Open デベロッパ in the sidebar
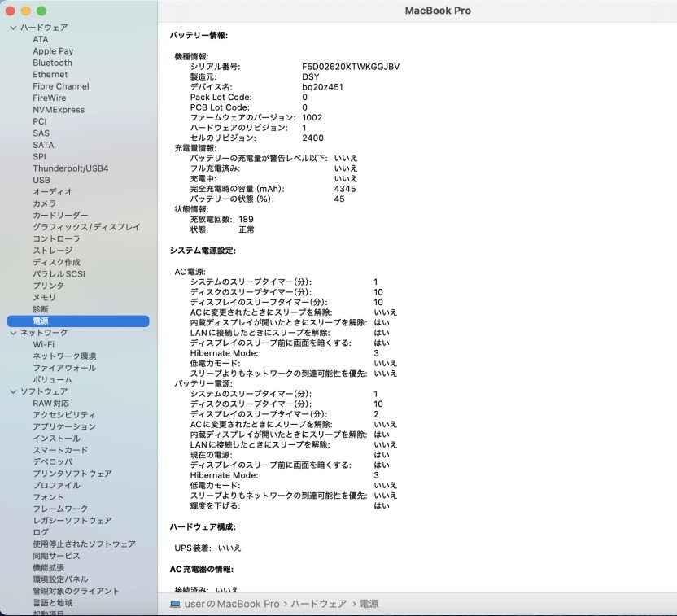 point(53,461)
